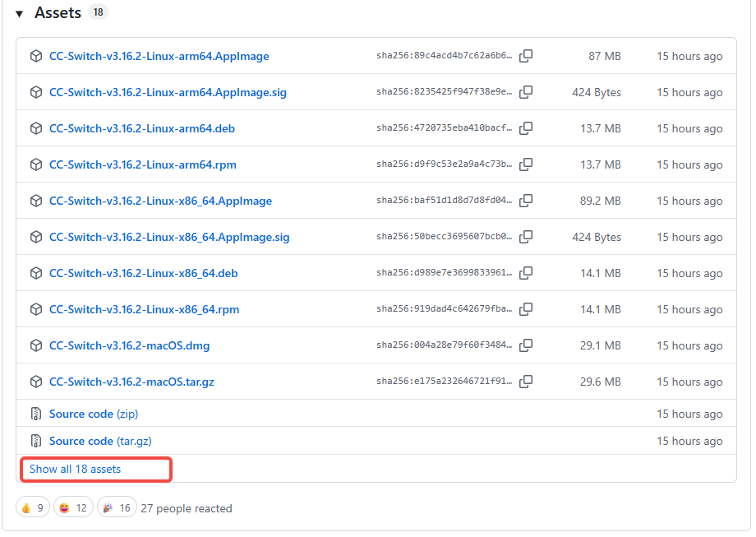React with the party popper emoji
The width and height of the screenshot is (756, 537).
(117, 507)
